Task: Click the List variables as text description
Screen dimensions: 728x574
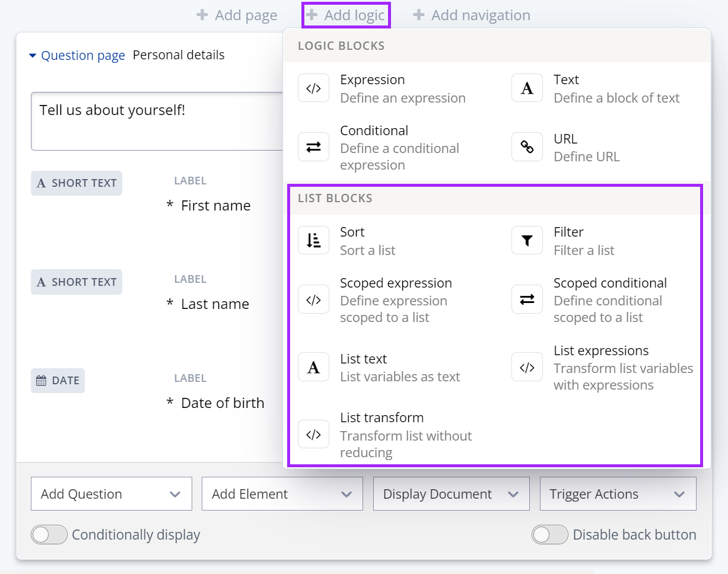Action: [x=400, y=377]
